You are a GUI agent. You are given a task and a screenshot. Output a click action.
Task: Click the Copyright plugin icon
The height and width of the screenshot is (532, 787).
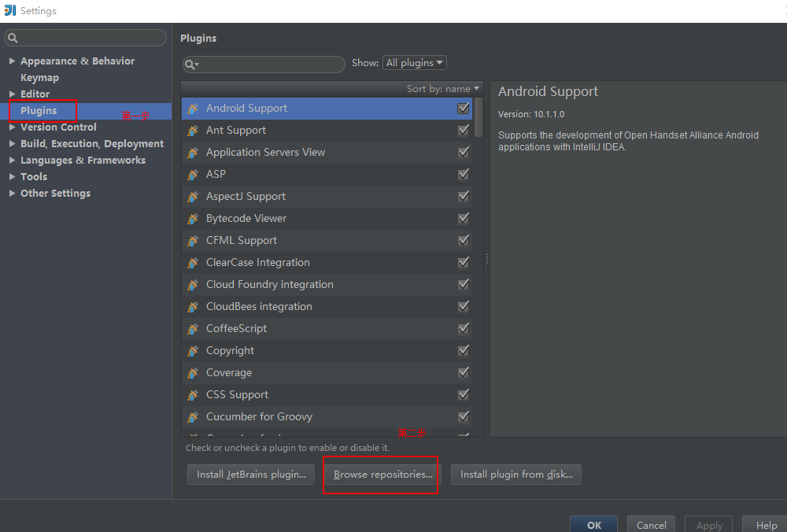(193, 351)
